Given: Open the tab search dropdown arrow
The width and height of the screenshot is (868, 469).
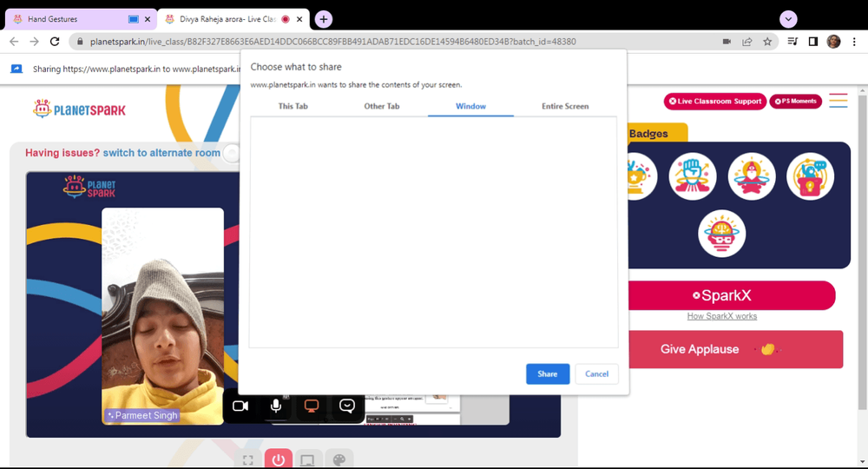Looking at the screenshot, I should click(788, 19).
